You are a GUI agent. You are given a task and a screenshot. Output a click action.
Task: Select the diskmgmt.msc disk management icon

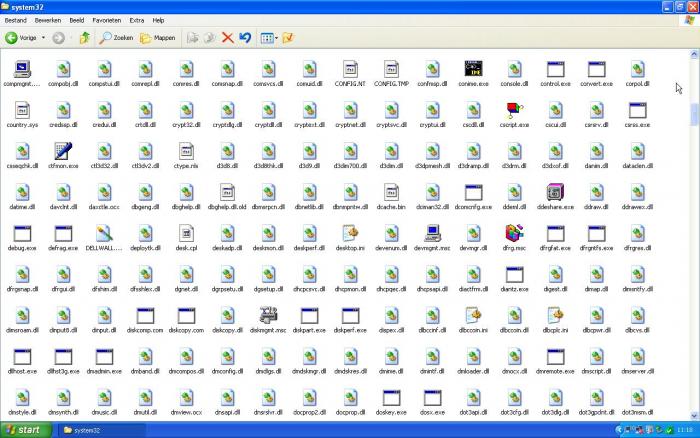pos(268,316)
